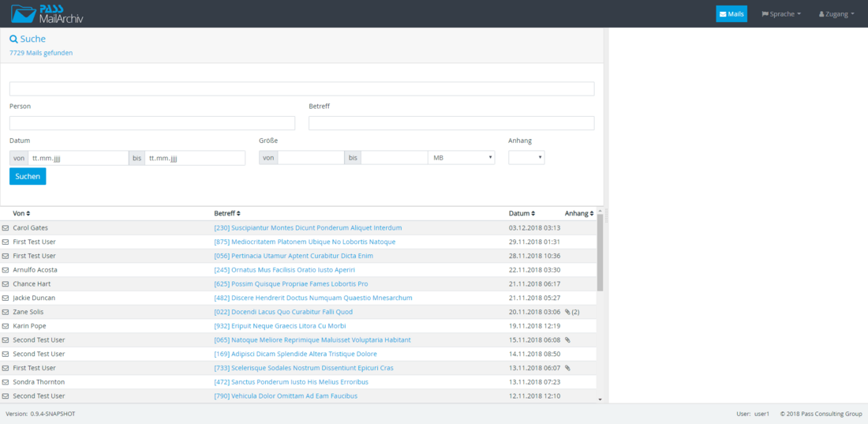Click the envelope icon next to Zane Solis
The height and width of the screenshot is (424, 868).
(x=6, y=312)
